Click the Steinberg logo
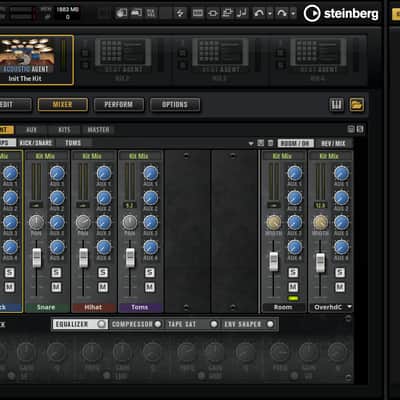The height and width of the screenshot is (400, 400). pos(341,13)
